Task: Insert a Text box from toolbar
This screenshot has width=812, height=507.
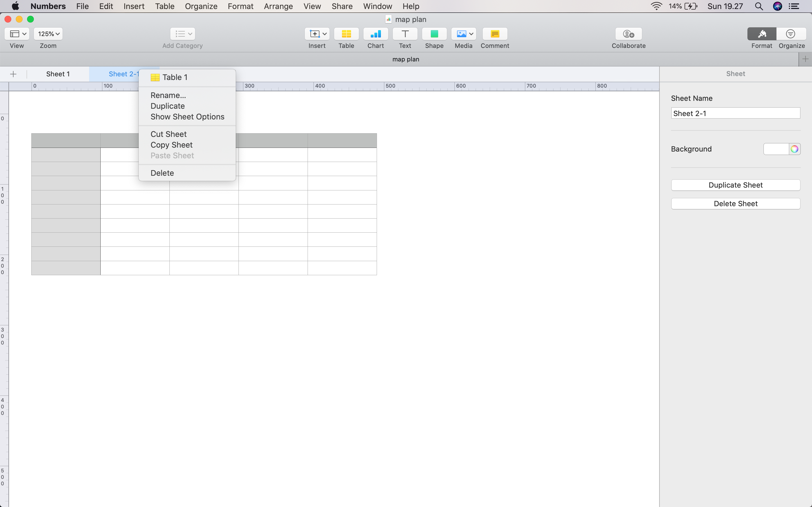Action: pyautogui.click(x=405, y=34)
